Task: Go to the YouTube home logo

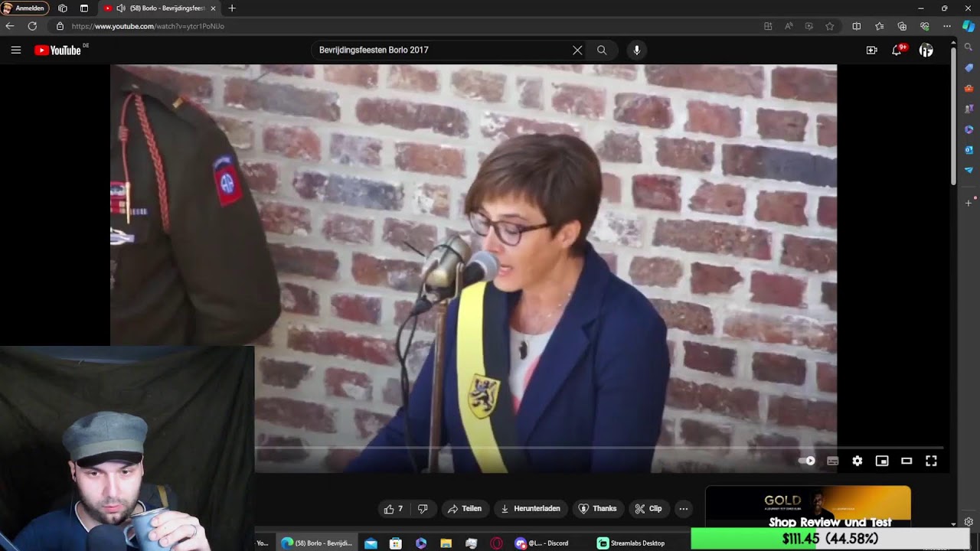Action: pos(57,51)
